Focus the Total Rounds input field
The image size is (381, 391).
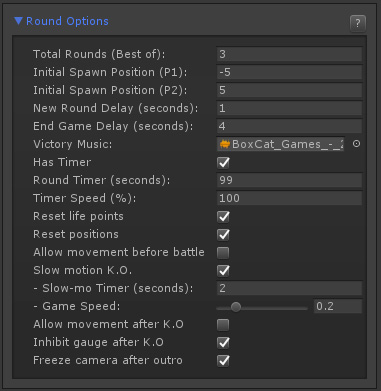(x=289, y=54)
